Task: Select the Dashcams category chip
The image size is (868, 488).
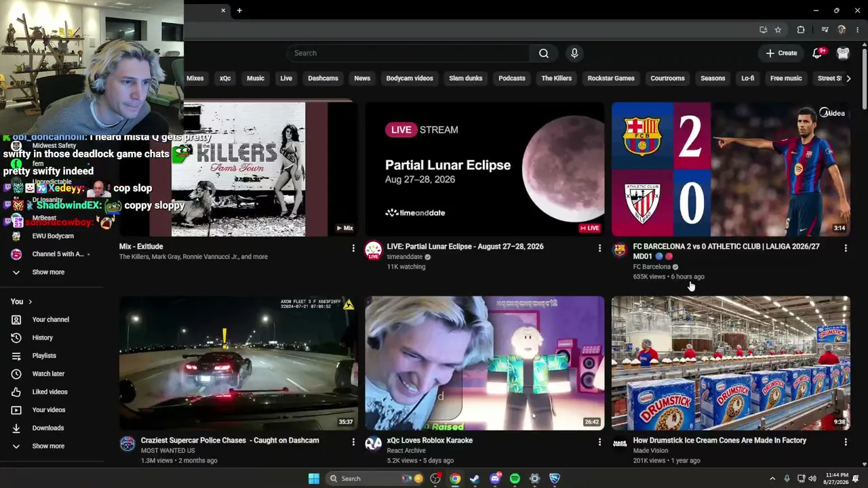Action: click(323, 78)
